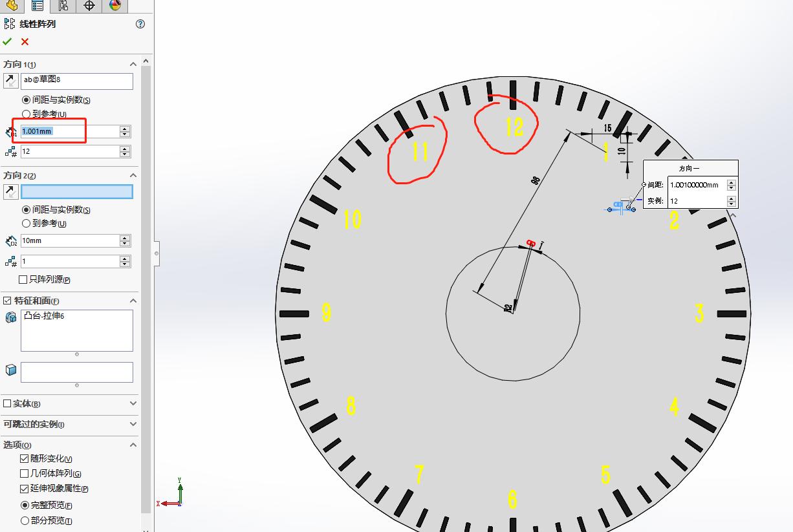Expand the 实体 section
793x532 pixels.
pos(133,403)
